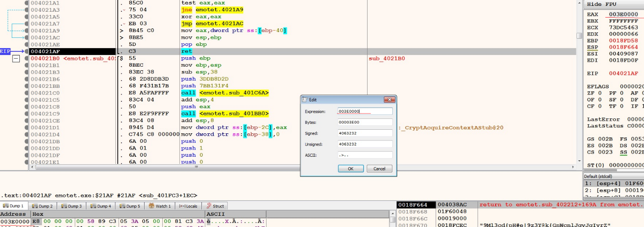
Task: Click the LastError register entry
Action: (x=615, y=119)
